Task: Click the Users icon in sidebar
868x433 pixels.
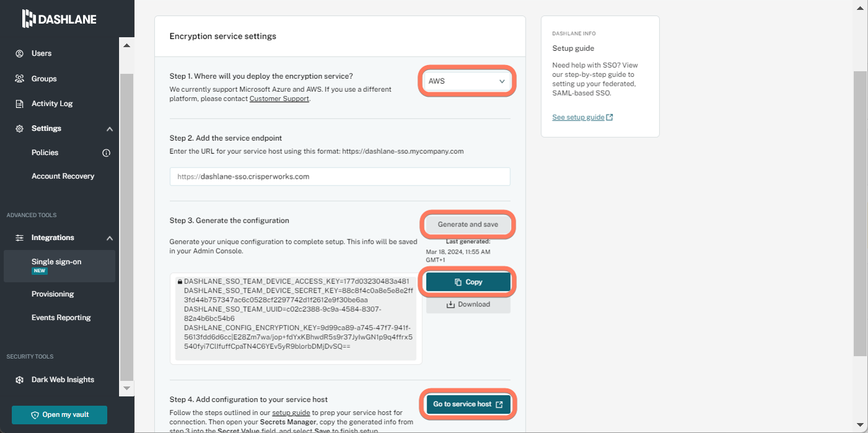Action: (19, 53)
